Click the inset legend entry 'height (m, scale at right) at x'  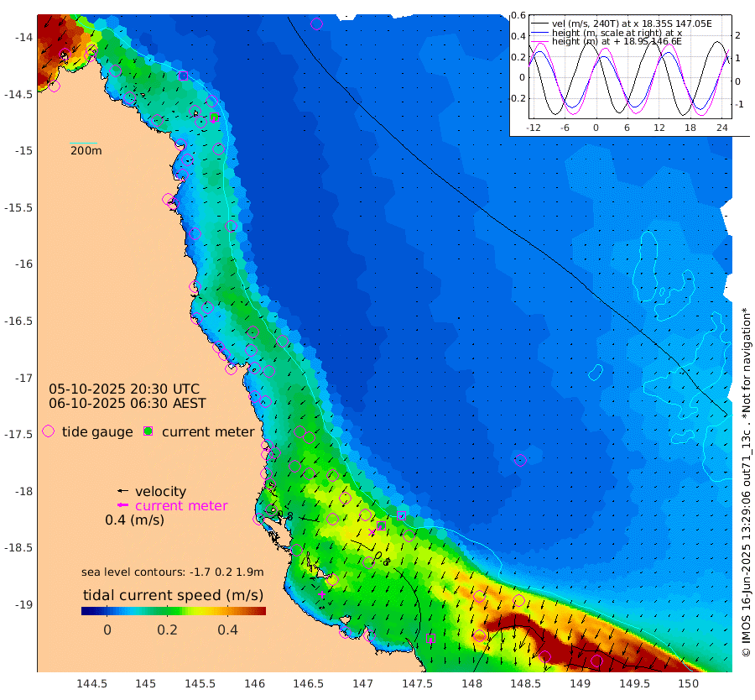pyautogui.click(x=617, y=33)
